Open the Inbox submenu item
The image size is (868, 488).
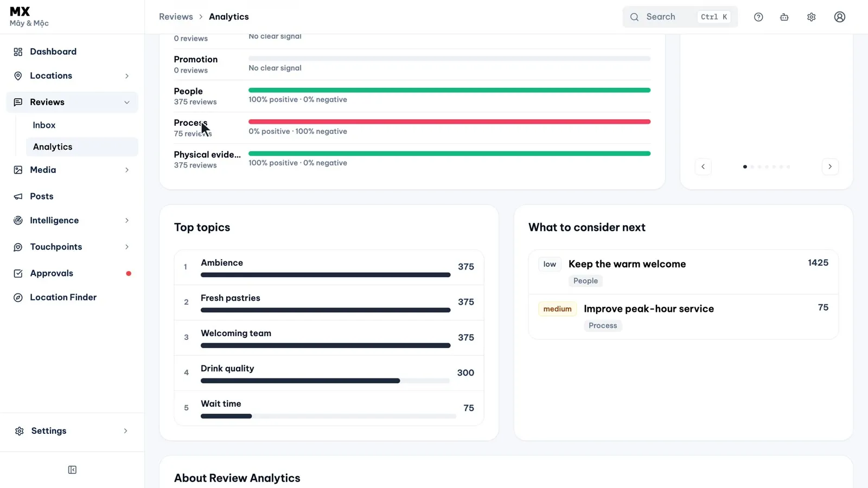click(82, 125)
